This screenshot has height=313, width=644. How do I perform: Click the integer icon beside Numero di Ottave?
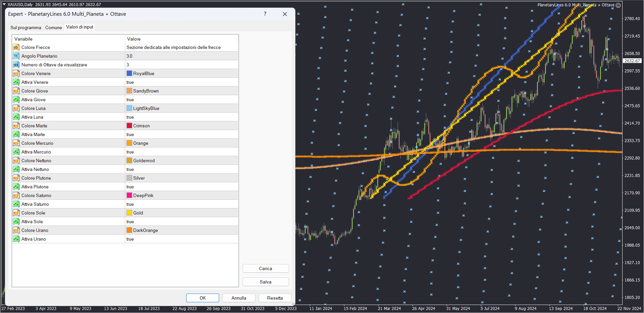[16, 65]
